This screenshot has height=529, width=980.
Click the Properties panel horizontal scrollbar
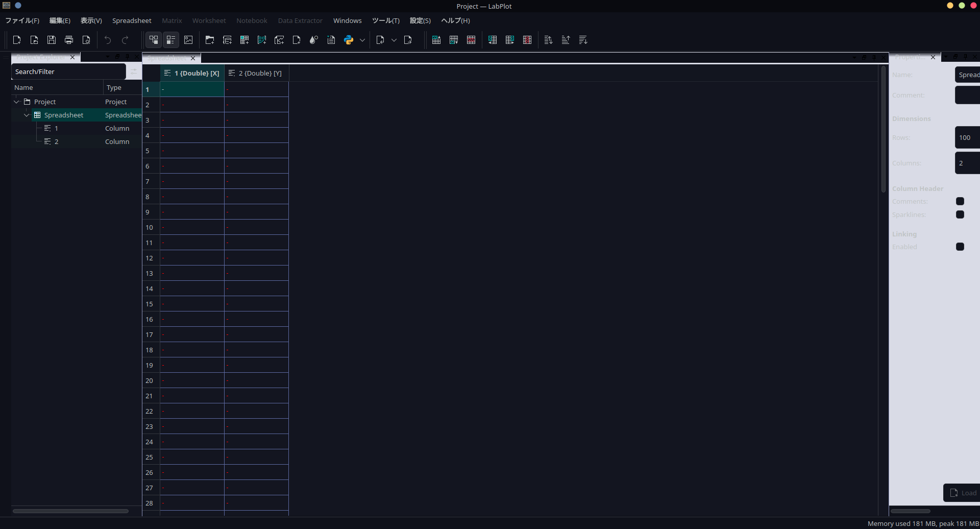tap(911, 511)
